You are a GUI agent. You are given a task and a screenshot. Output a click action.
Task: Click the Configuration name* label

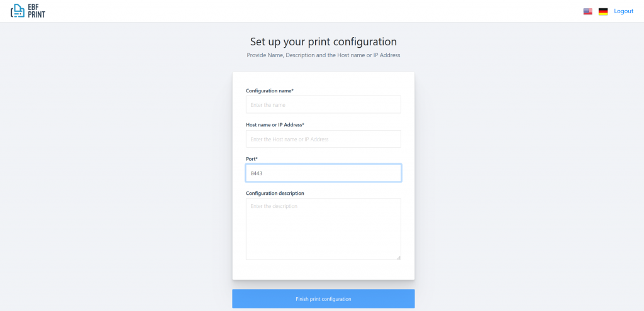click(270, 90)
